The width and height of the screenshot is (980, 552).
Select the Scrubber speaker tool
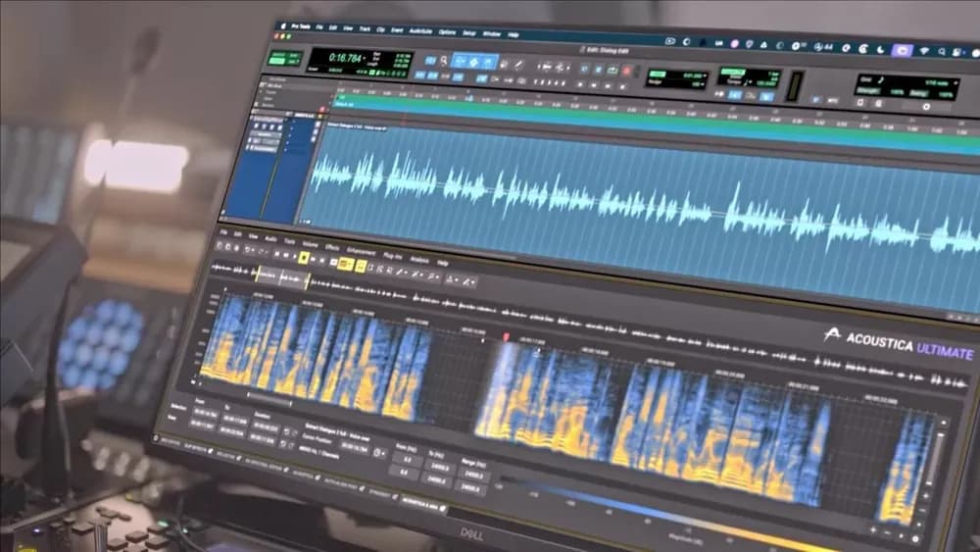click(x=505, y=64)
